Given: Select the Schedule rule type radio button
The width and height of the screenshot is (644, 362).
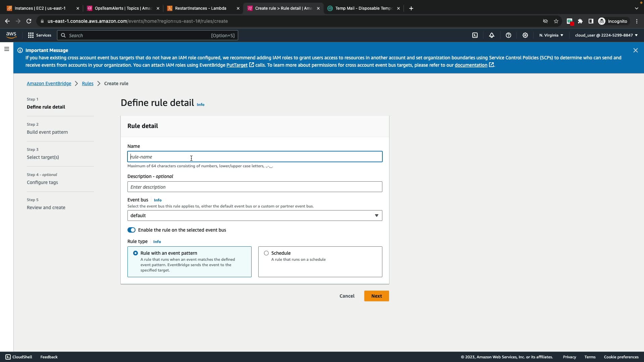Looking at the screenshot, I should [266, 253].
